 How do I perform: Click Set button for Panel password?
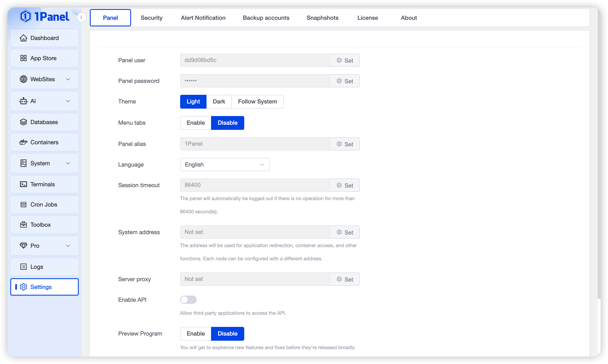(x=344, y=81)
